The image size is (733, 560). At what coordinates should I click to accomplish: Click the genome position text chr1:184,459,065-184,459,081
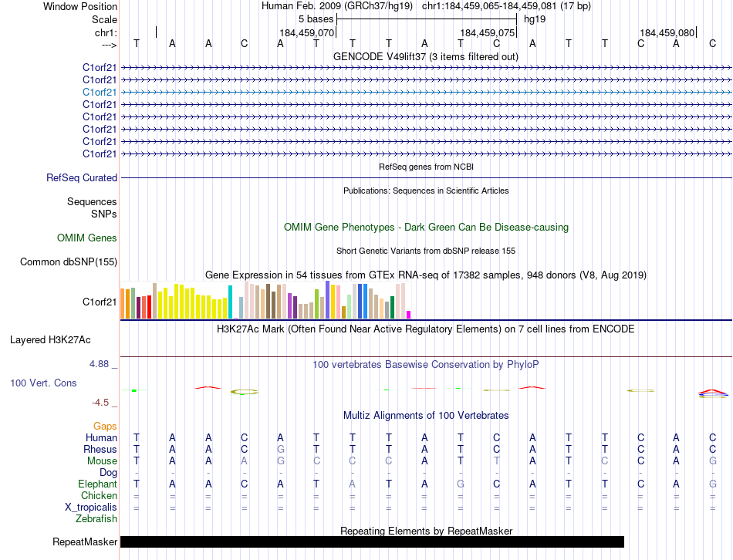click(x=489, y=6)
